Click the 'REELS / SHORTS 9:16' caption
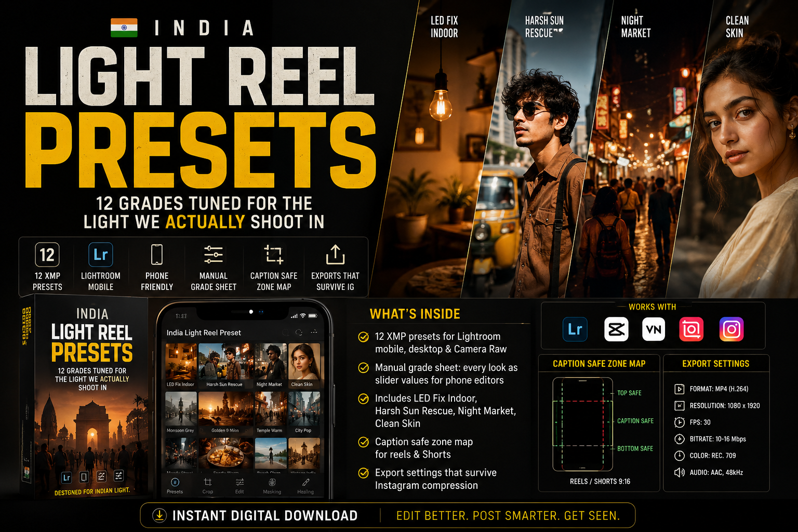 pyautogui.click(x=600, y=482)
